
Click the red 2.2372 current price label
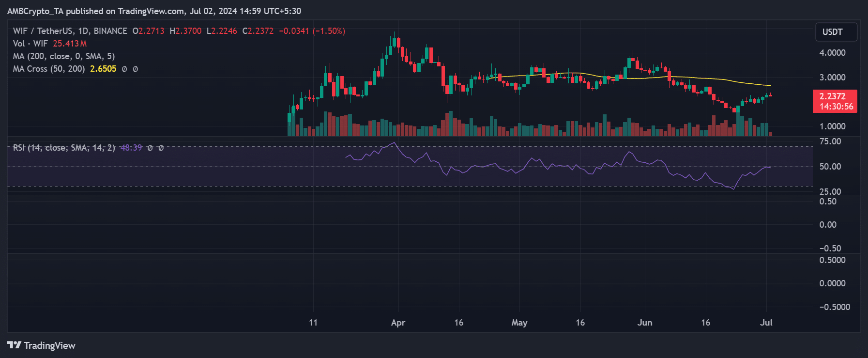point(833,96)
